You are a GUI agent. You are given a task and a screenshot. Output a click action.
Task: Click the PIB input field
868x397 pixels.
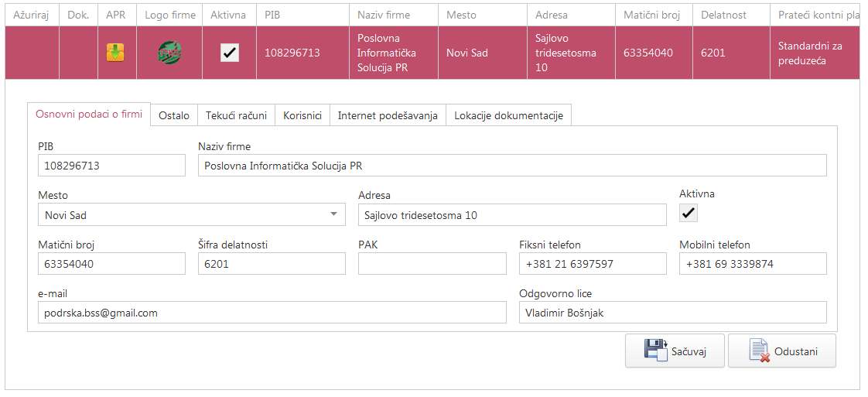point(111,166)
